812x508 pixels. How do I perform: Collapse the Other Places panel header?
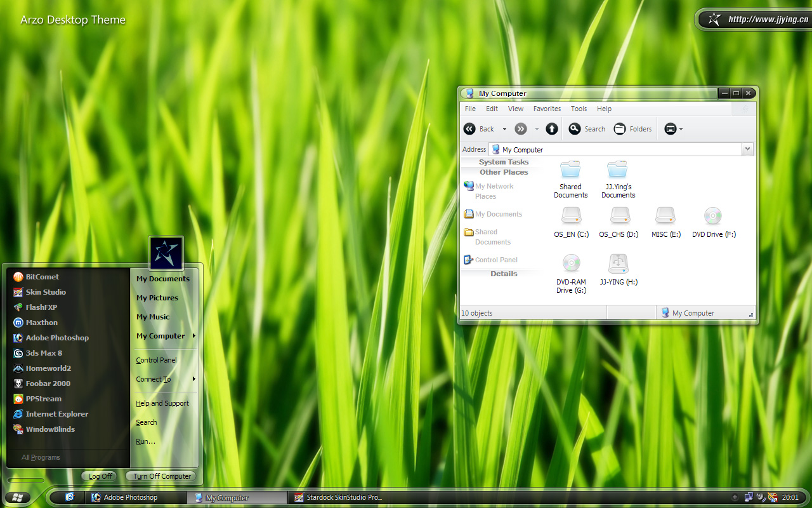504,172
